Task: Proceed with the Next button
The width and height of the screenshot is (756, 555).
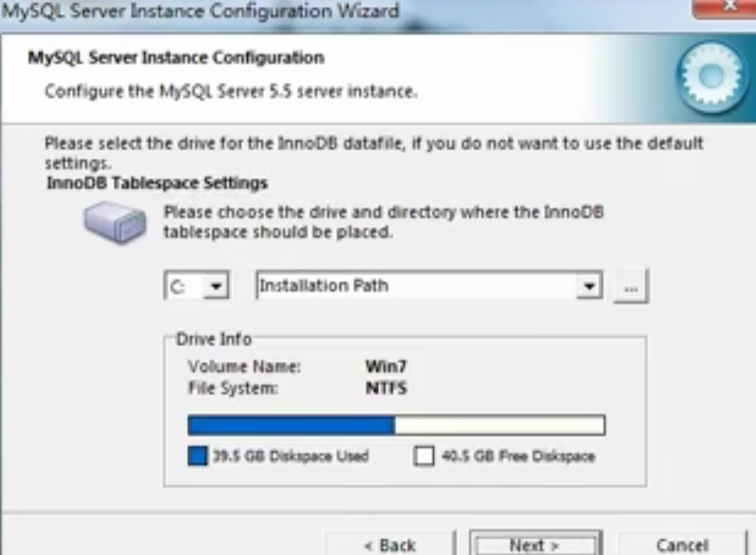Action: [536, 544]
